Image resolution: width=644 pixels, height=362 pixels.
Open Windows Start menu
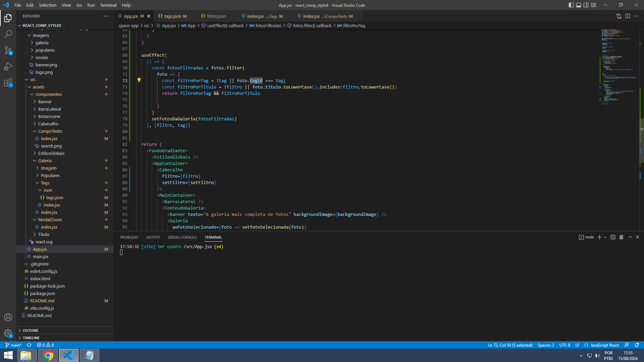pyautogui.click(x=8, y=355)
